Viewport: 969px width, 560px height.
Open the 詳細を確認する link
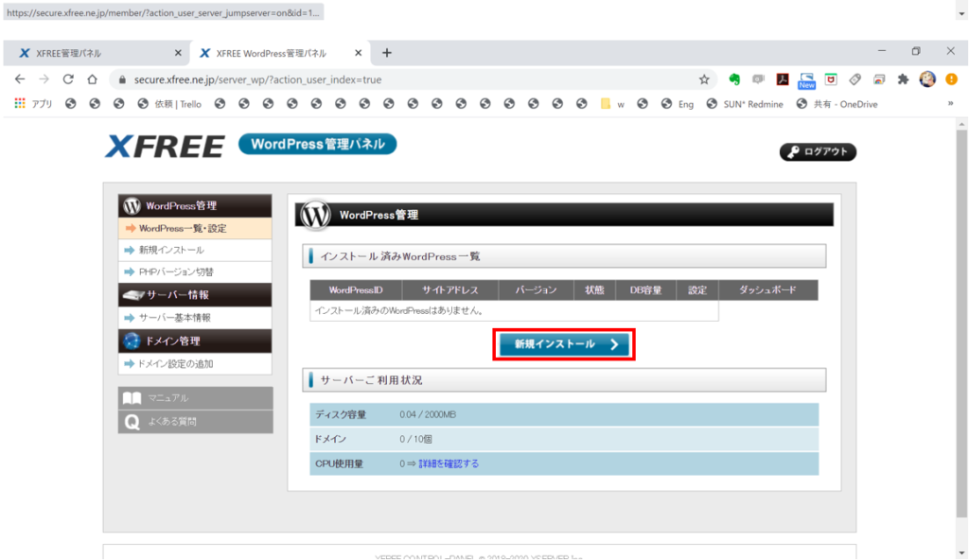(x=449, y=464)
